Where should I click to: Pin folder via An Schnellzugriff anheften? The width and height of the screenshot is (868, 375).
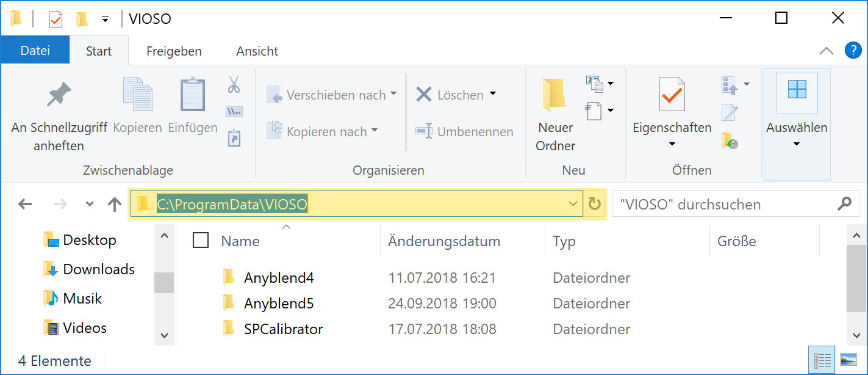click(x=59, y=117)
